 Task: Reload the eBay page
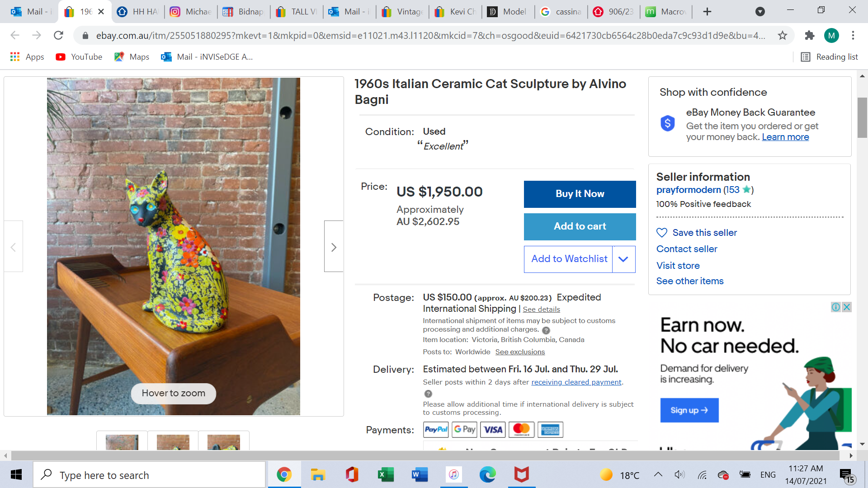(x=58, y=35)
